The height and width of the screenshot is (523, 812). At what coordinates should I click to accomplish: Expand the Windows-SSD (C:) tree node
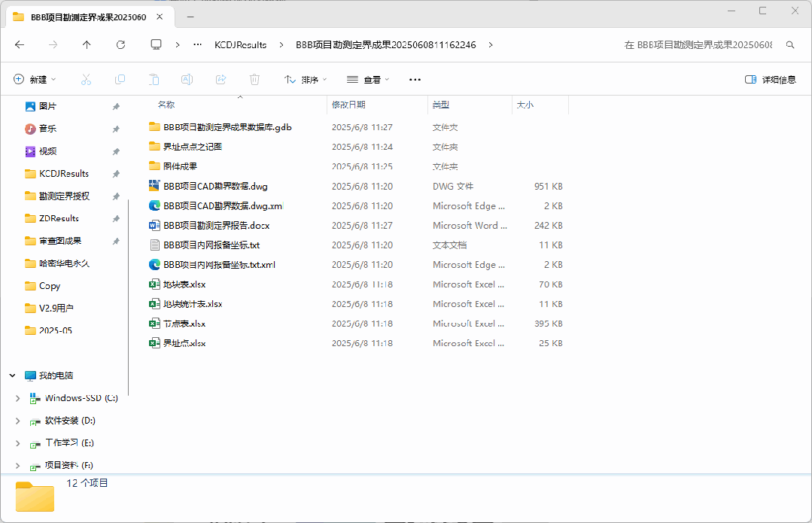click(x=17, y=398)
